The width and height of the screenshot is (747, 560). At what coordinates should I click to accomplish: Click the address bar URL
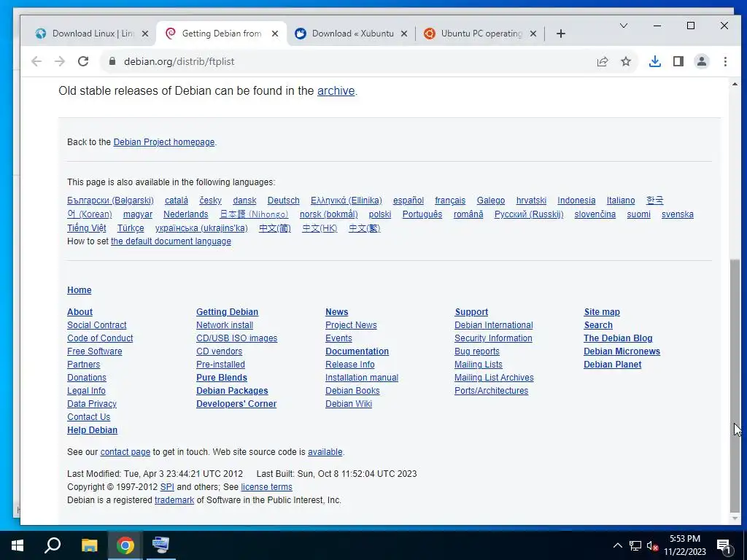(179, 61)
